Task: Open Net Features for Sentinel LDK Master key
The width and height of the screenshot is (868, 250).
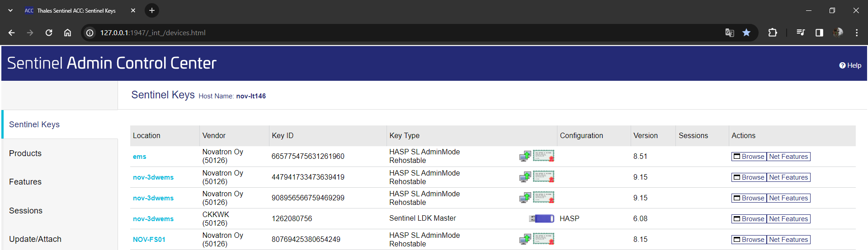Action: click(788, 219)
